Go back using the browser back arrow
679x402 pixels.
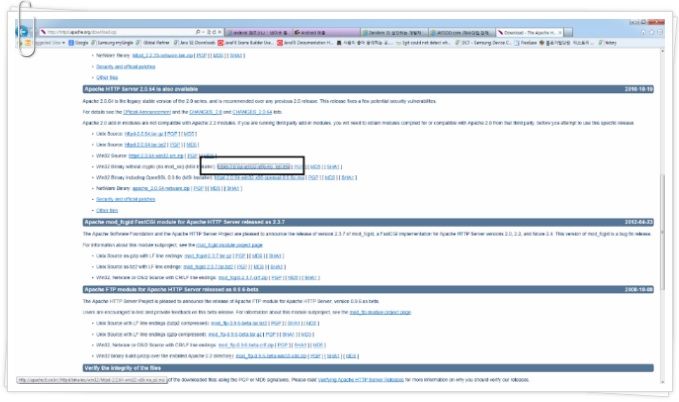(x=23, y=31)
